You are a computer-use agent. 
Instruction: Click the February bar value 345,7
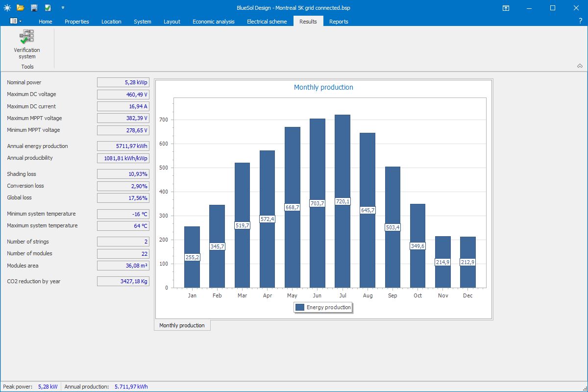point(217,246)
